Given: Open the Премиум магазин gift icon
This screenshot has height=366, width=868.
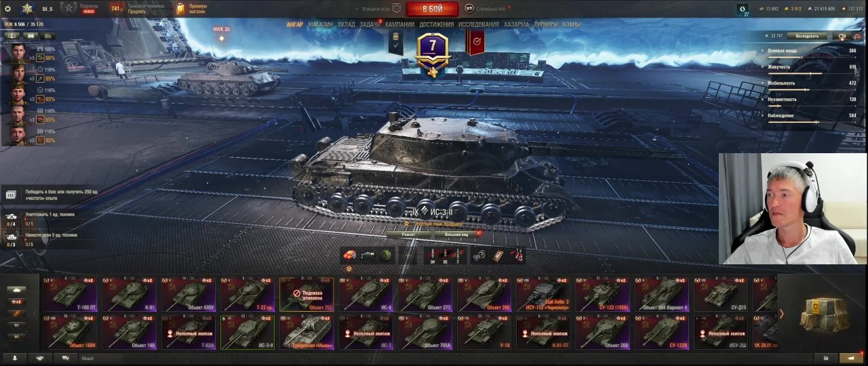Looking at the screenshot, I should point(180,9).
